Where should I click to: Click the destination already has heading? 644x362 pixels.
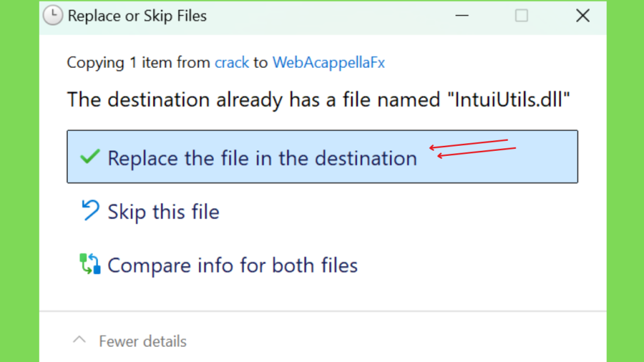[x=318, y=100]
